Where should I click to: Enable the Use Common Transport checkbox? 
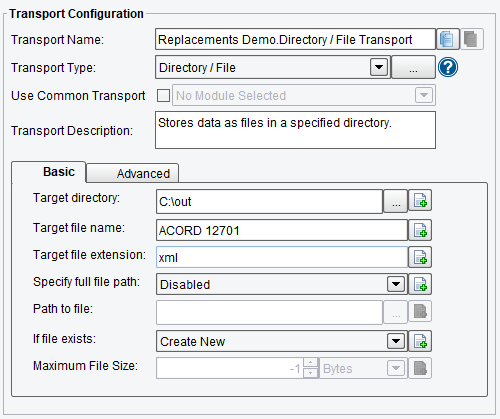[163, 96]
